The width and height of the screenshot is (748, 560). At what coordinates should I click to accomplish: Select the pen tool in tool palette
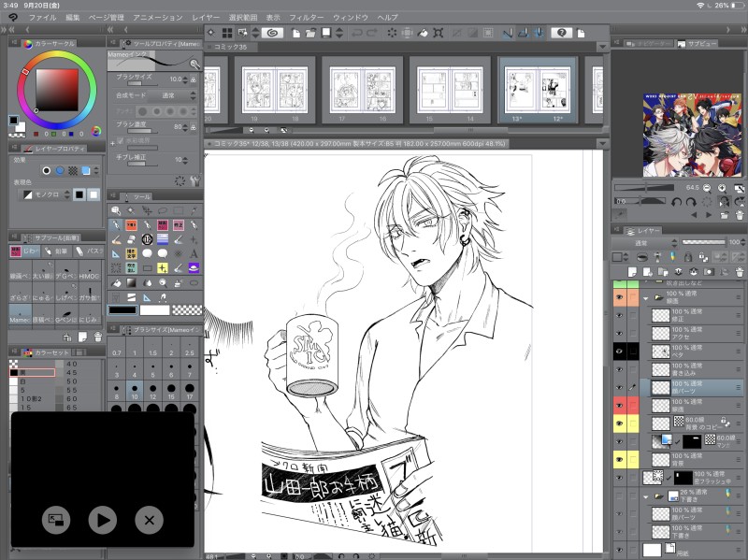tap(115, 224)
